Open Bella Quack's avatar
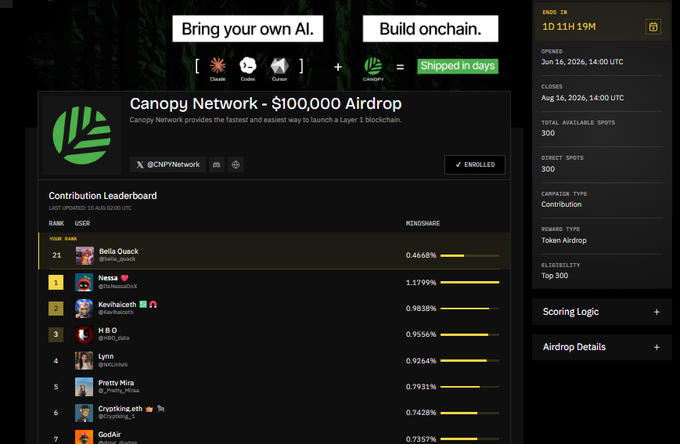 (85, 256)
